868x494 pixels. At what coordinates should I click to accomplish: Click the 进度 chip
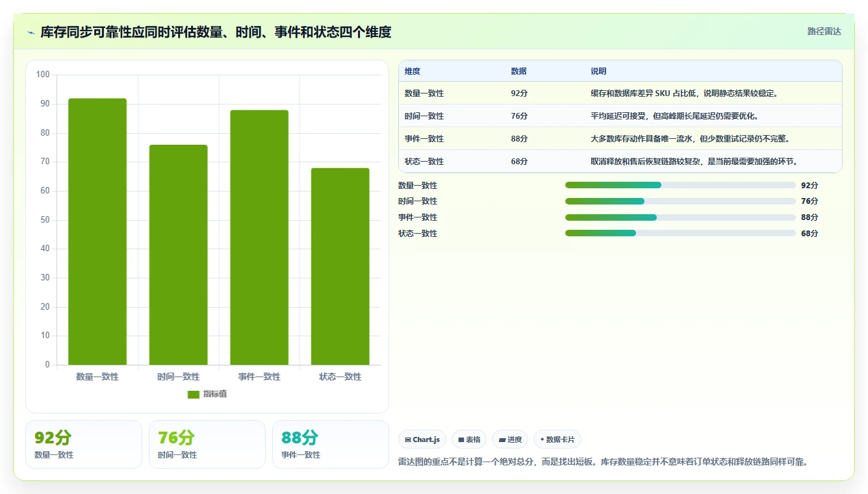510,439
